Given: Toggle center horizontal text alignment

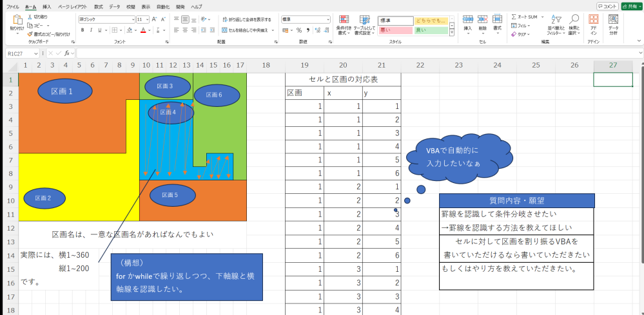Looking at the screenshot, I should (185, 30).
